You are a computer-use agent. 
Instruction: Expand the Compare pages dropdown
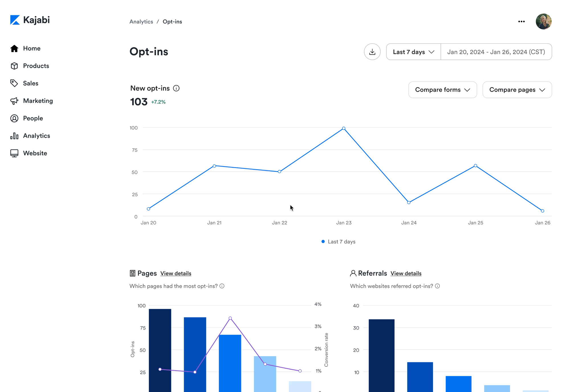517,90
